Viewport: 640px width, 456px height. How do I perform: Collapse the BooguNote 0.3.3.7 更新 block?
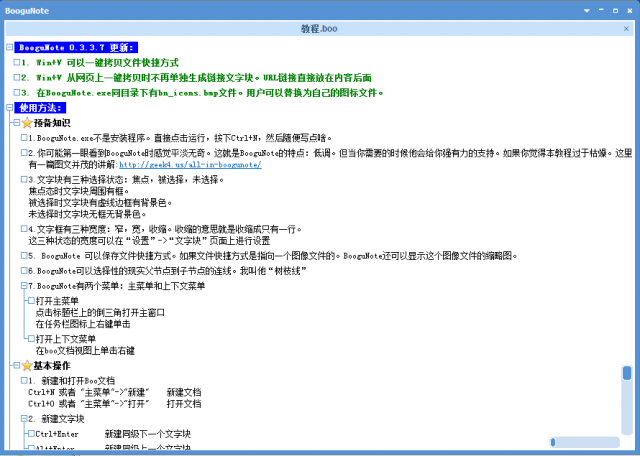click(x=10, y=47)
